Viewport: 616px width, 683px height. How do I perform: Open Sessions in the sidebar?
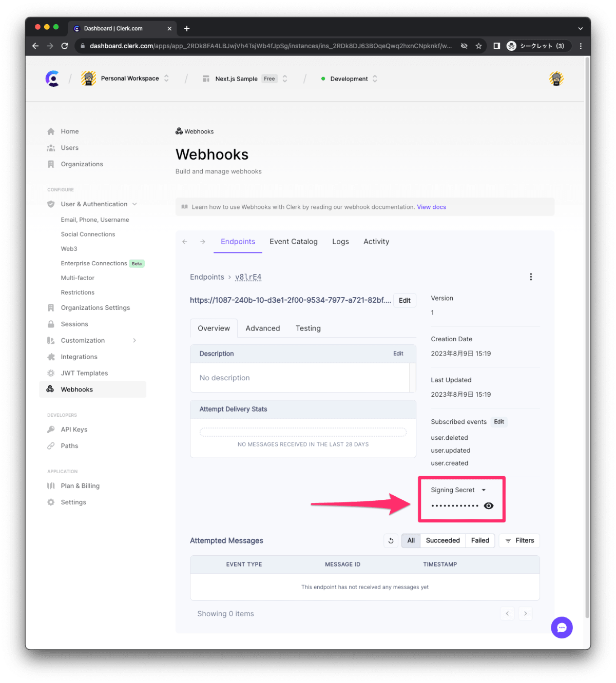74,324
